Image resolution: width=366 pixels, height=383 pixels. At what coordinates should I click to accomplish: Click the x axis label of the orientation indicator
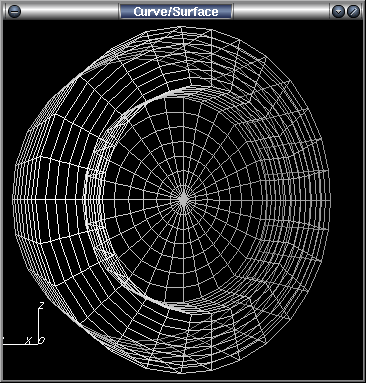point(29,340)
